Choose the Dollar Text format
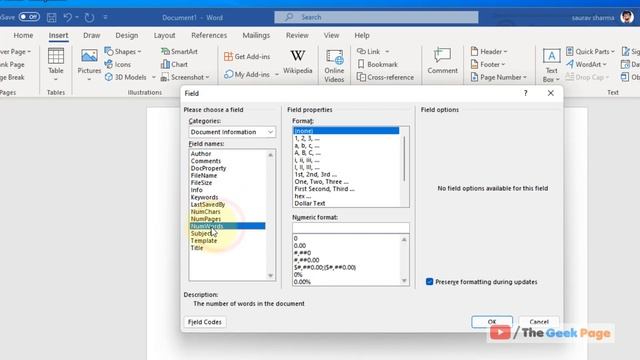 (310, 203)
